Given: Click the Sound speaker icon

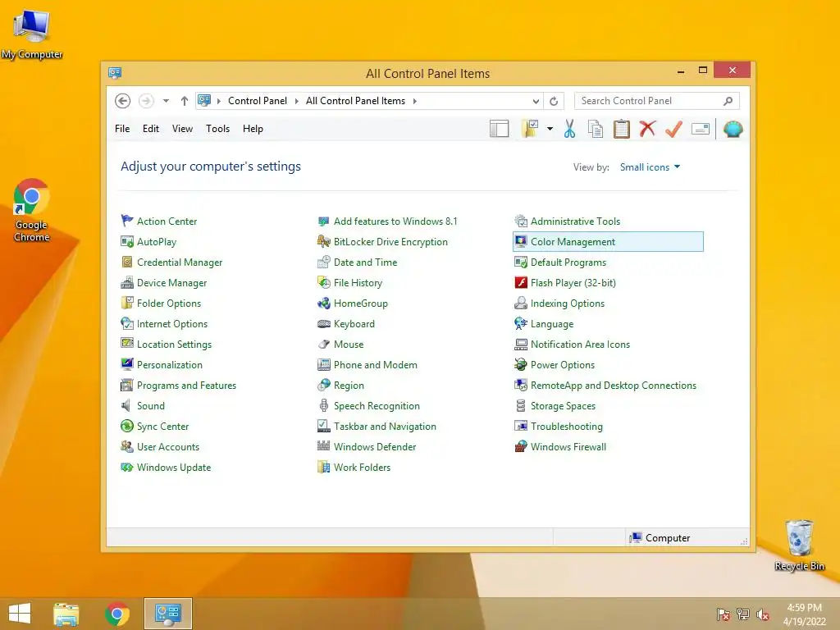Looking at the screenshot, I should (126, 405).
